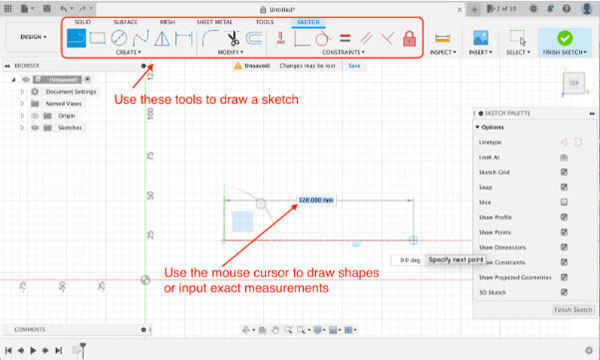Apply the Tangent constraint

pyautogui.click(x=323, y=38)
